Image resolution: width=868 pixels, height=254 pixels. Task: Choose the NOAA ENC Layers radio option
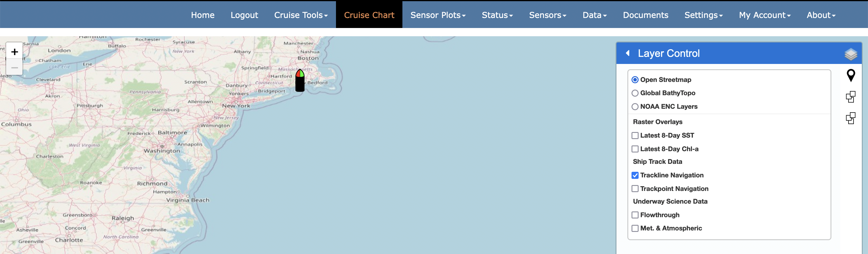(635, 107)
